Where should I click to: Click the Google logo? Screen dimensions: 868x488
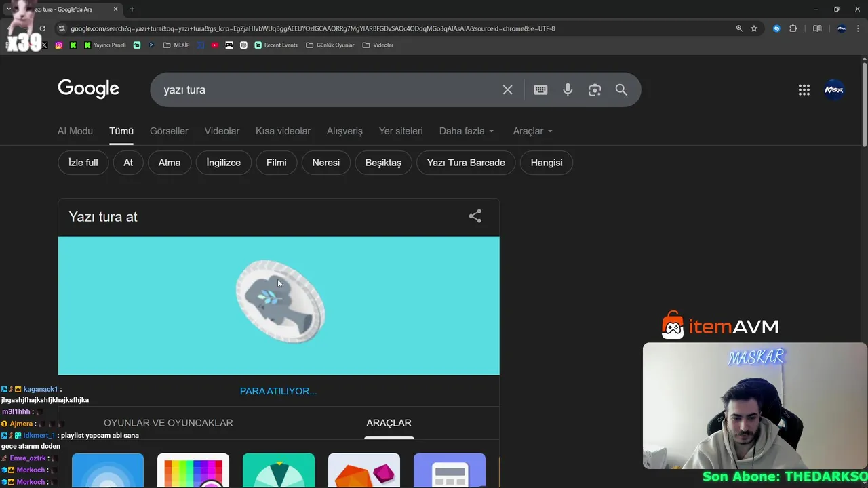88,89
